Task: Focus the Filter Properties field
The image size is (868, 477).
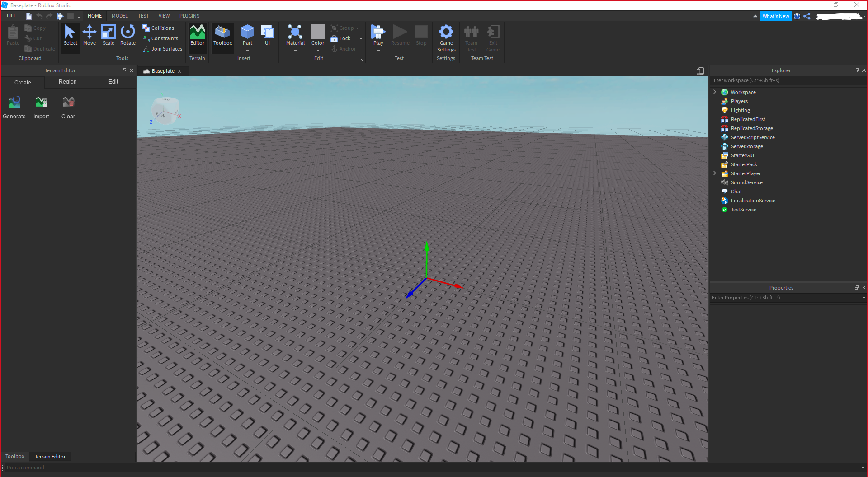Action: click(x=786, y=298)
